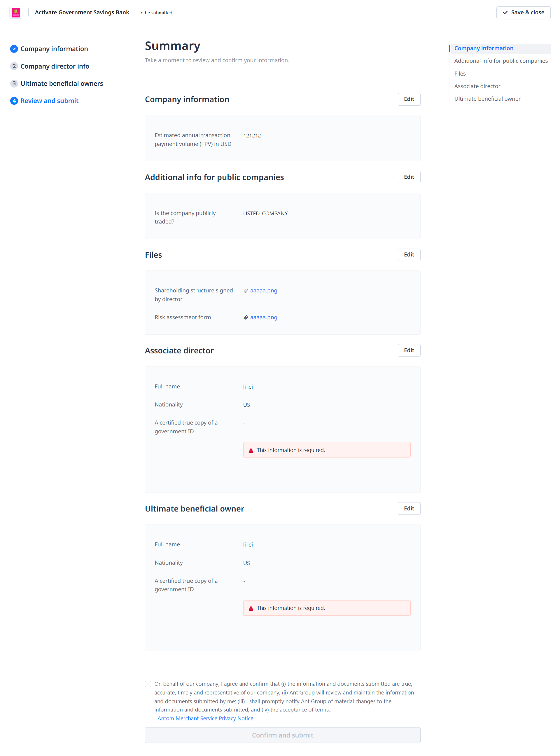Edit the Company information section
560x756 pixels.
click(x=409, y=99)
